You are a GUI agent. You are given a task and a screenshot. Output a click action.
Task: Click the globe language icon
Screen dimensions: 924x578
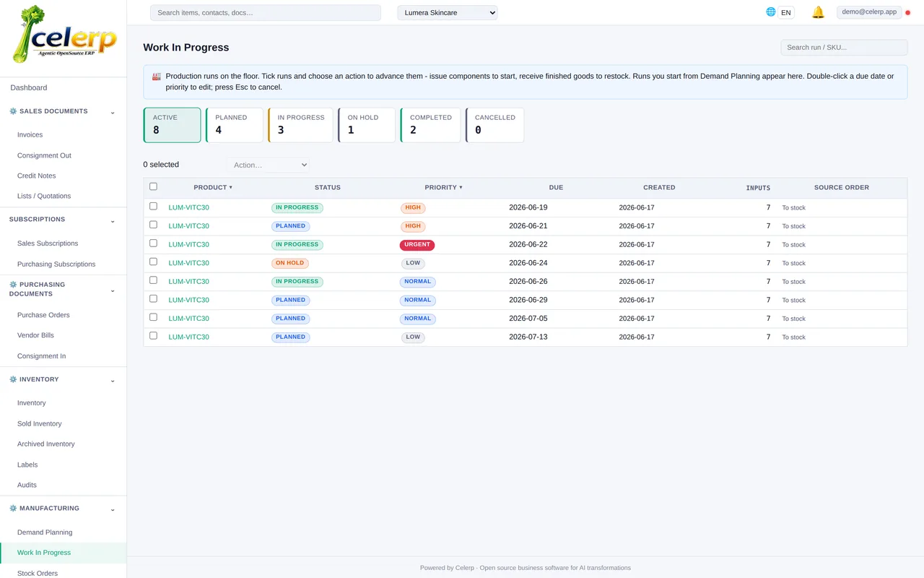[771, 12]
